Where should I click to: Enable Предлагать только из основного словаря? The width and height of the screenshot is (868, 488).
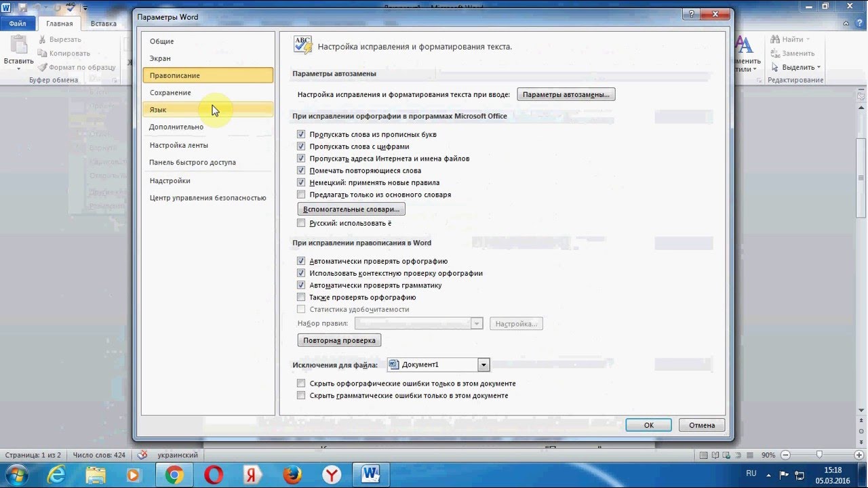(x=301, y=195)
